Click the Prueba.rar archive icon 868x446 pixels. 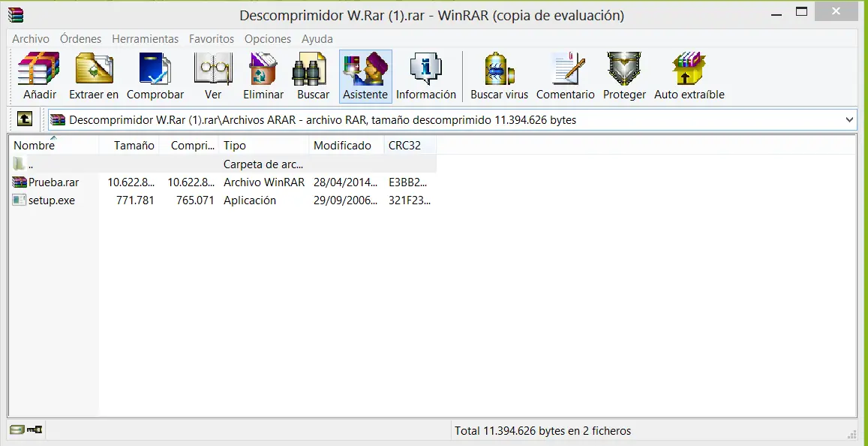pos(20,182)
